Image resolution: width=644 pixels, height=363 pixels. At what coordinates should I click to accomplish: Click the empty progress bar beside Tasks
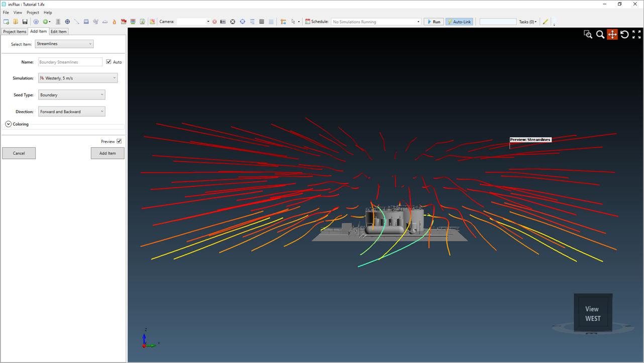pos(498,22)
